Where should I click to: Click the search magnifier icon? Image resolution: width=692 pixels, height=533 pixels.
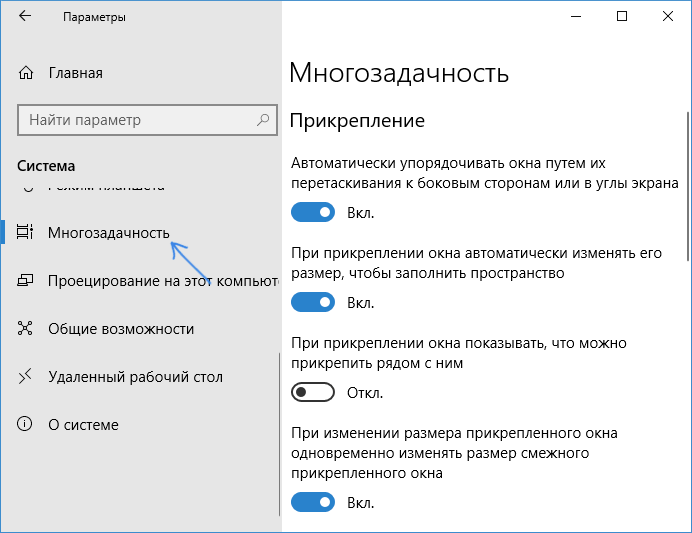point(263,120)
